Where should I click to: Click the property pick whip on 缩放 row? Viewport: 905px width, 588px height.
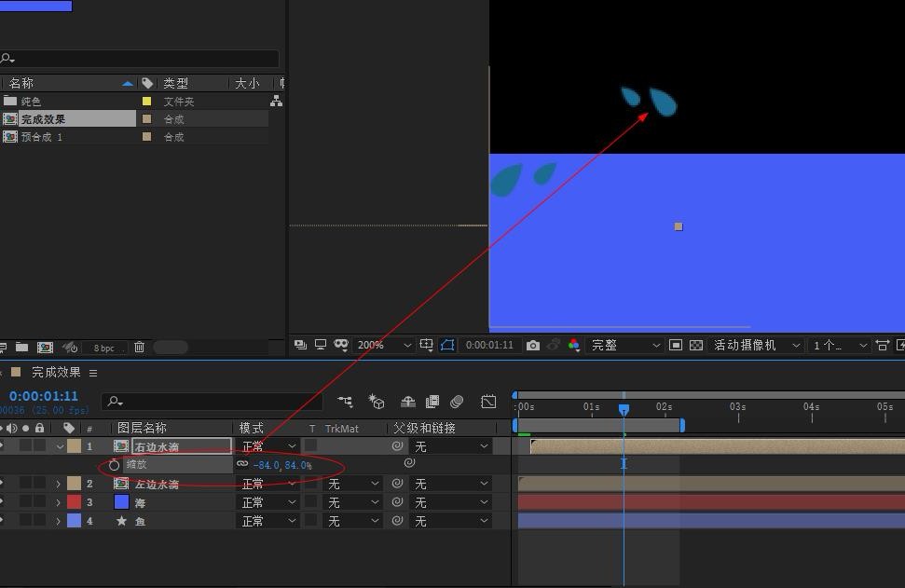pos(409,463)
